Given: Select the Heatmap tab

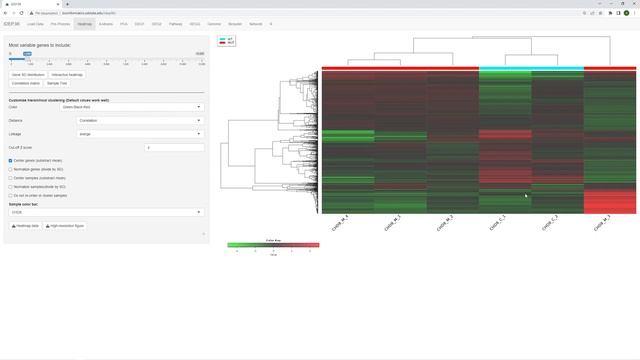Looking at the screenshot, I should point(84,24).
